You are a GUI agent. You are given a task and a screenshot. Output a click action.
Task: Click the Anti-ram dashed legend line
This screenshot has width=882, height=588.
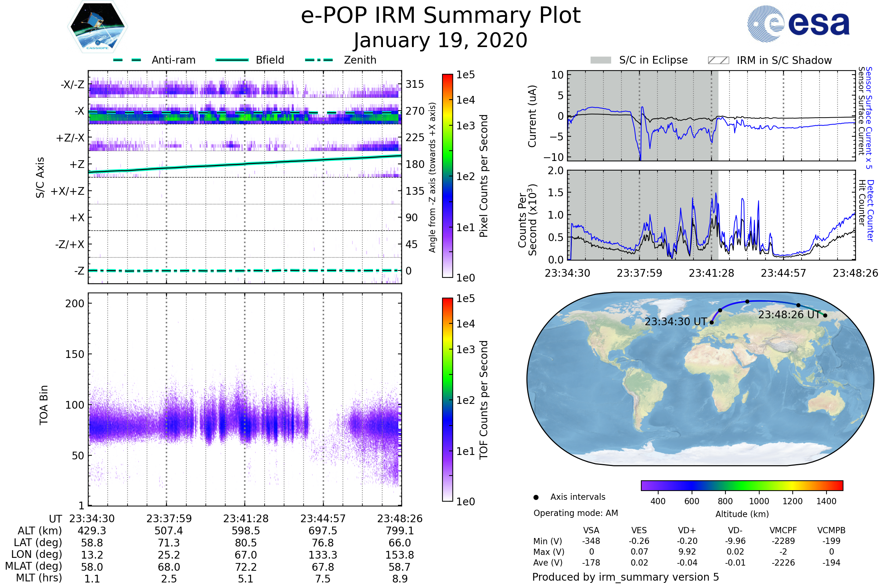click(127, 60)
